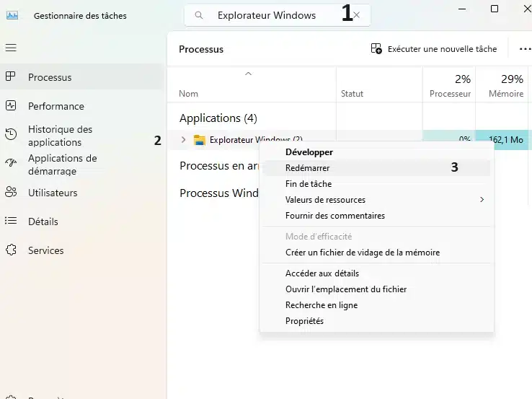Image resolution: width=532 pixels, height=399 pixels.
Task: Click the Task Manager app icon in title bar
Action: [12, 15]
